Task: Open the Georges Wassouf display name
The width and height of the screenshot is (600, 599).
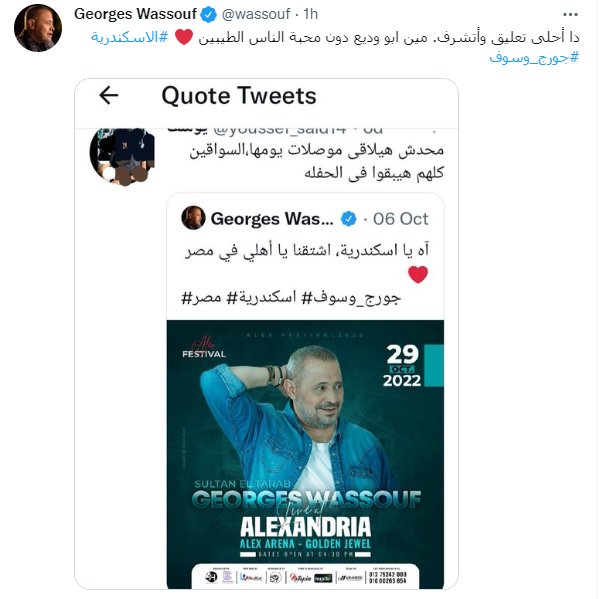Action: pyautogui.click(x=135, y=14)
